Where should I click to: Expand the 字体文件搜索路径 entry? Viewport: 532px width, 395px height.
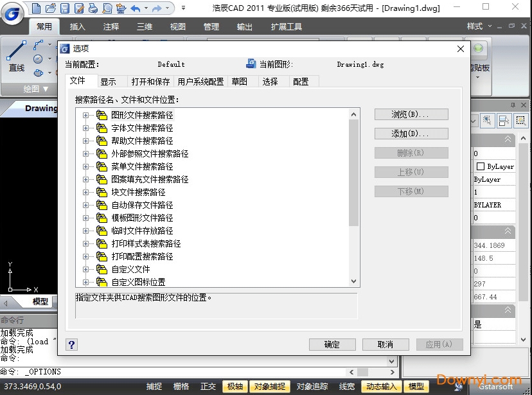click(x=86, y=128)
